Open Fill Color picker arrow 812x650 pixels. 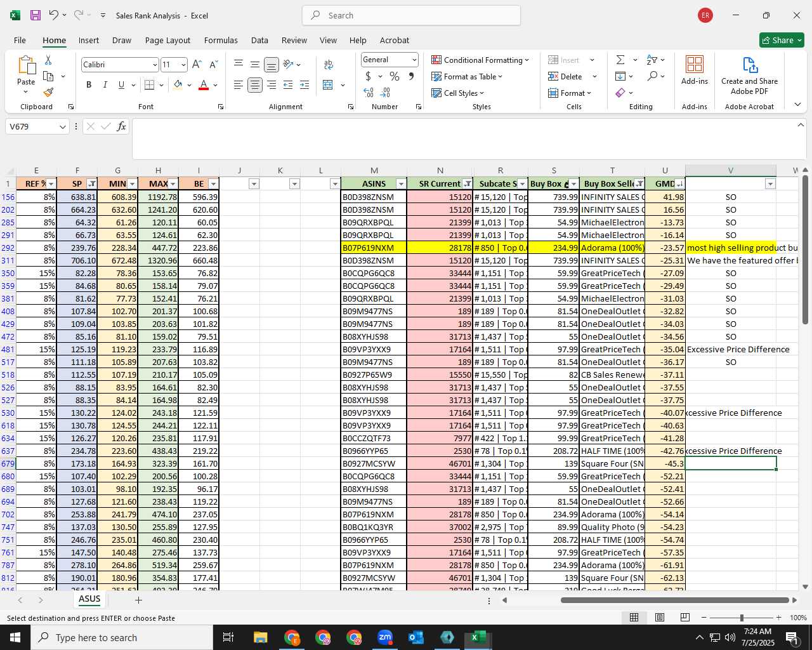(x=189, y=85)
